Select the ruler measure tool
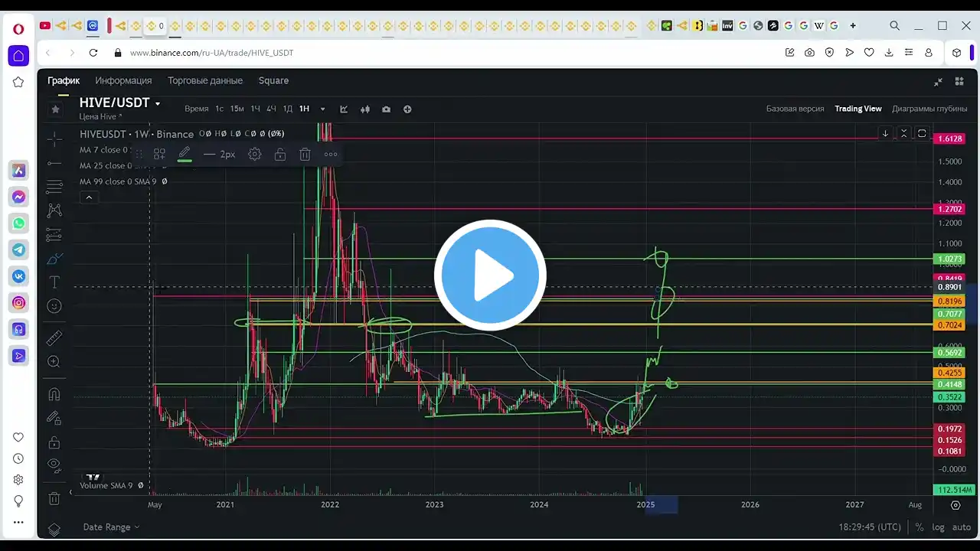Image resolution: width=980 pixels, height=551 pixels. pos(54,337)
